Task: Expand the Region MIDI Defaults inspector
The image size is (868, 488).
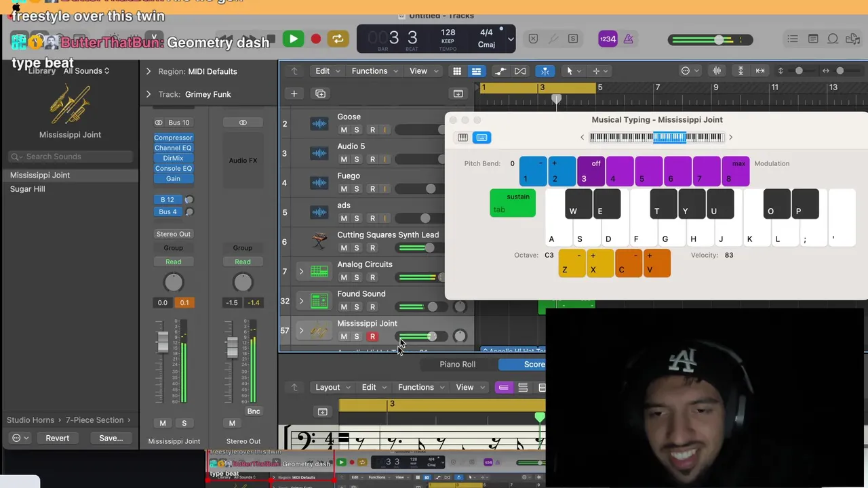Action: (149, 71)
